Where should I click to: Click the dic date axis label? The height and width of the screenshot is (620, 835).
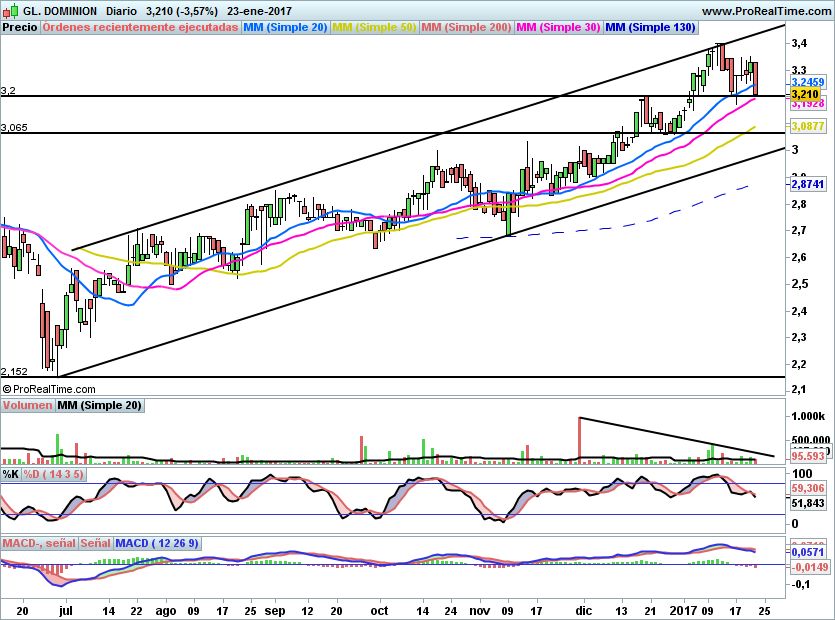pyautogui.click(x=583, y=610)
